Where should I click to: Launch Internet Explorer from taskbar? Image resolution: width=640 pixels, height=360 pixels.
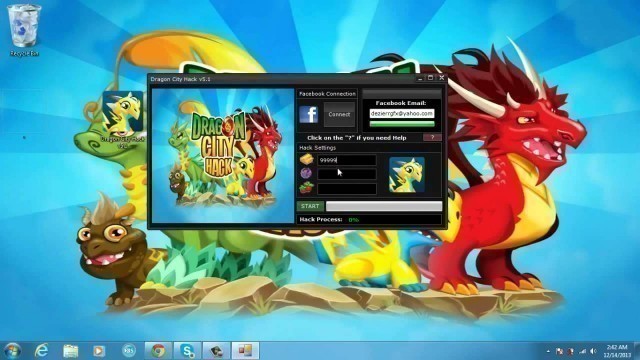coord(41,351)
